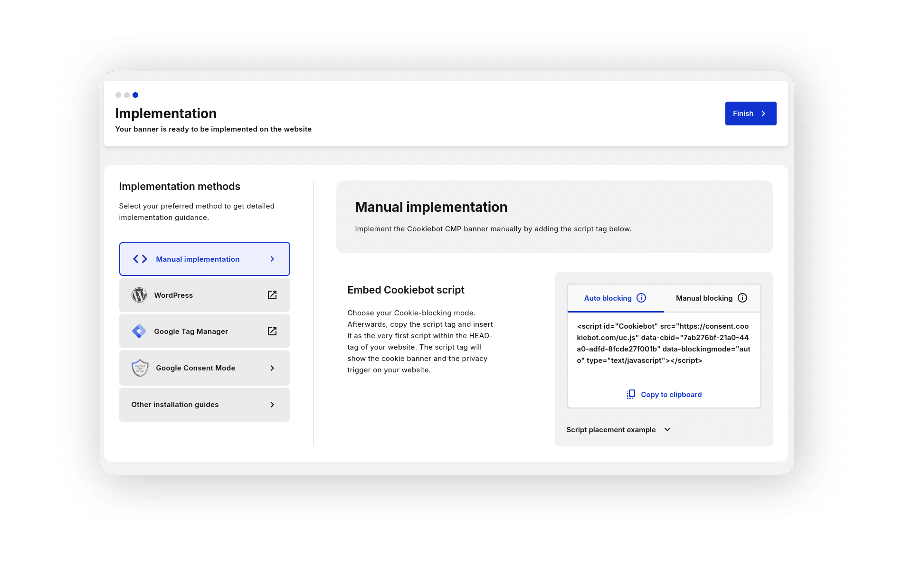
Task: Select the first step progress dot
Action: pyautogui.click(x=118, y=95)
